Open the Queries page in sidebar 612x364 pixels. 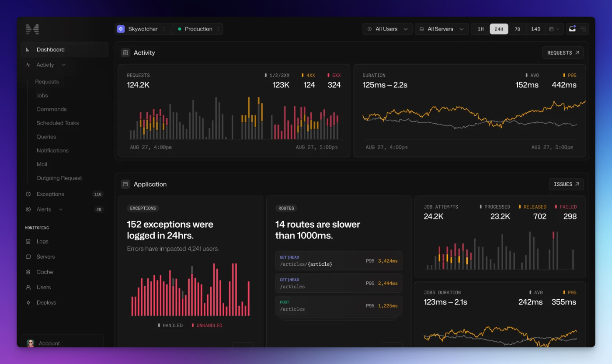click(46, 137)
